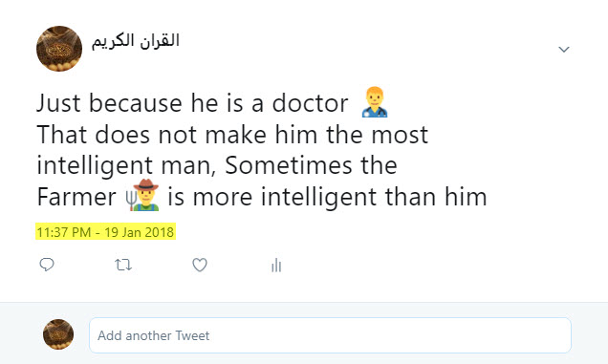Expand the tweet options chevron menu

pos(564,50)
